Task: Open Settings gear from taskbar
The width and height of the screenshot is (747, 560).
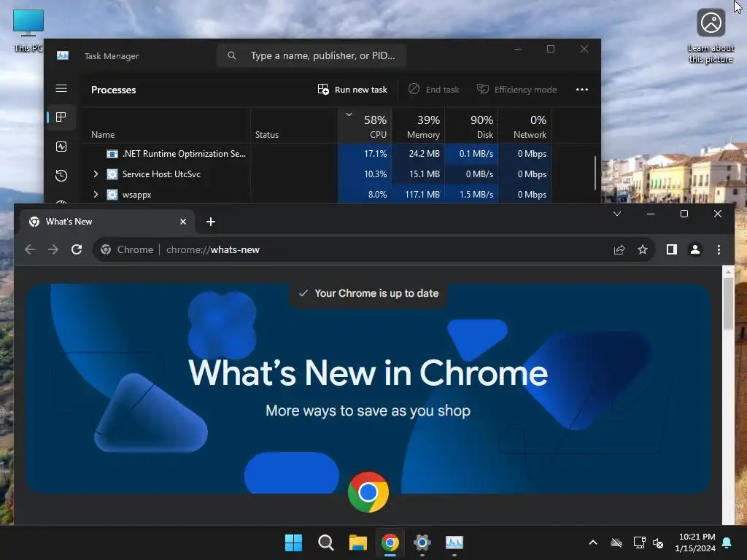Action: pos(422,542)
